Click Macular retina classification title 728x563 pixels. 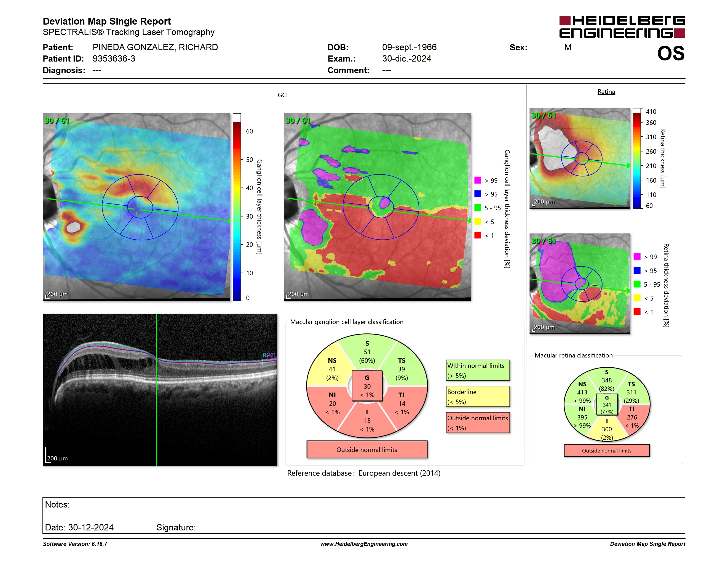(x=574, y=355)
